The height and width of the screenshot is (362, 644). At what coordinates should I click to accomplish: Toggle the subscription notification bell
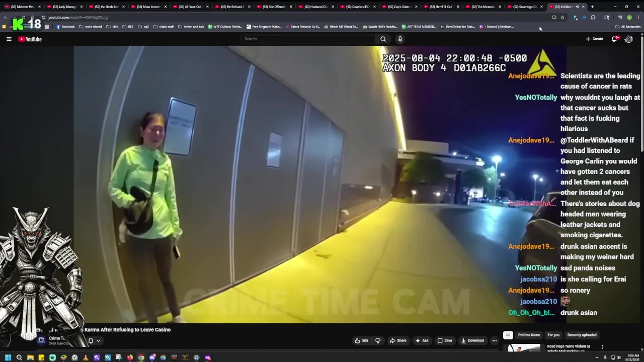point(91,340)
